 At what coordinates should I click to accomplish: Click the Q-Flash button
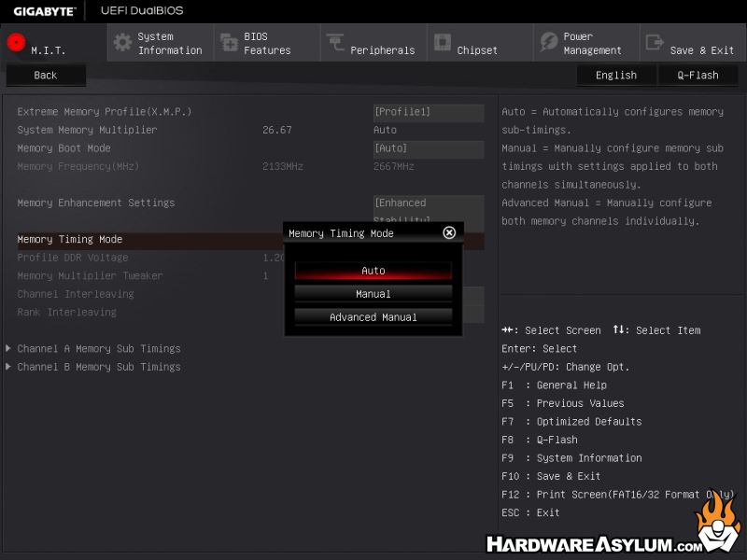point(698,76)
